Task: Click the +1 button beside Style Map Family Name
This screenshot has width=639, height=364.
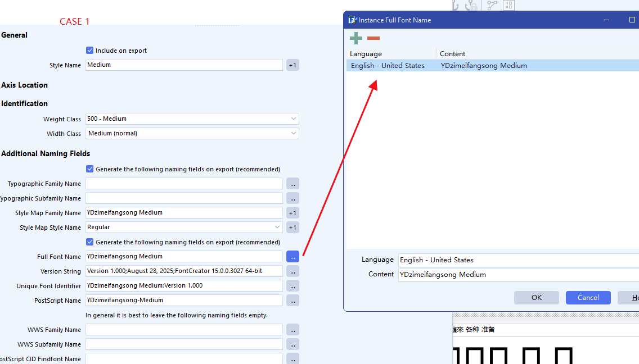Action: click(x=292, y=213)
